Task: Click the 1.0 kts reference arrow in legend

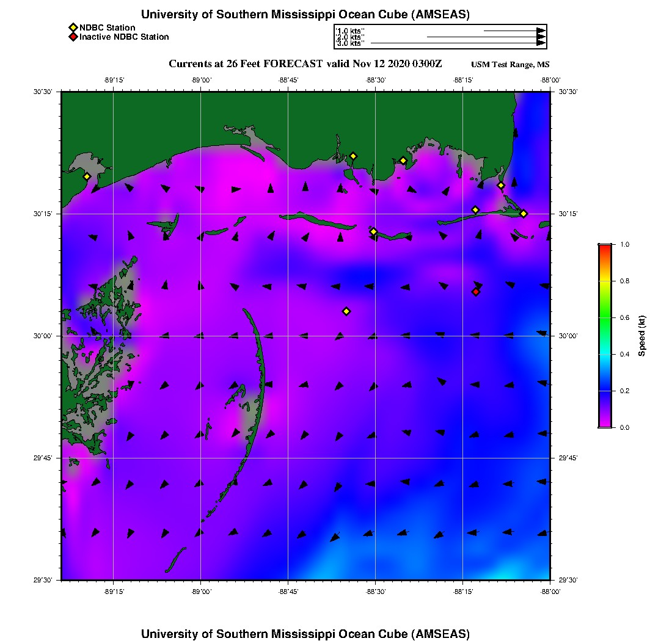Action: click(515, 31)
